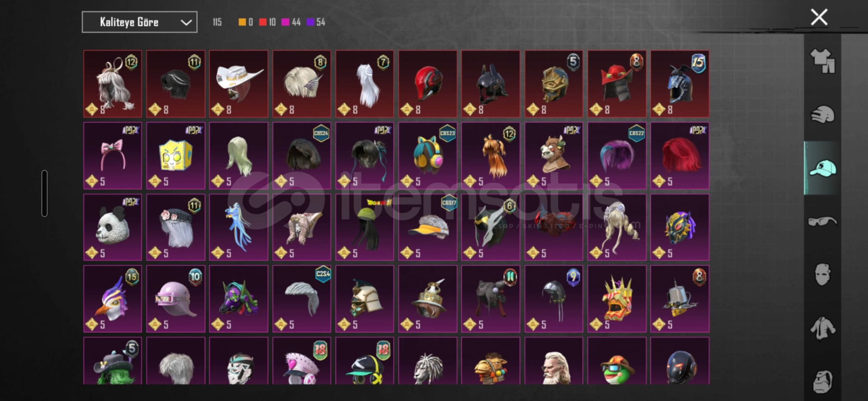Pick the red and black helmet item

[x=428, y=84]
